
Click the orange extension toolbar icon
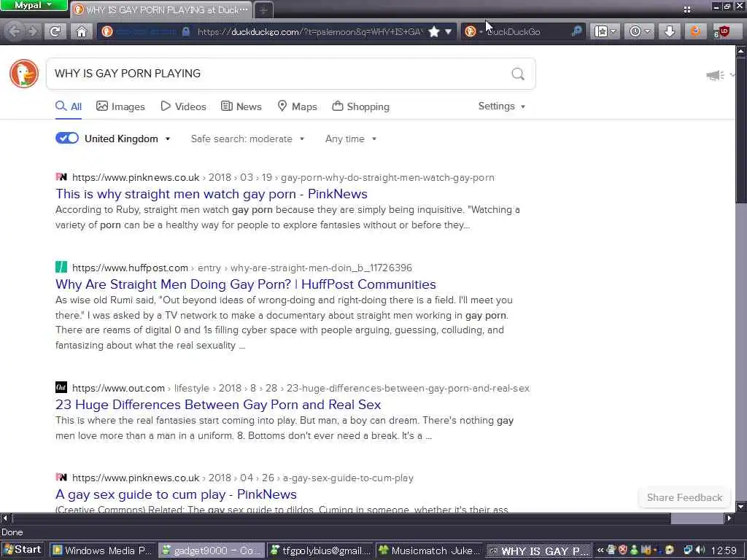click(695, 31)
